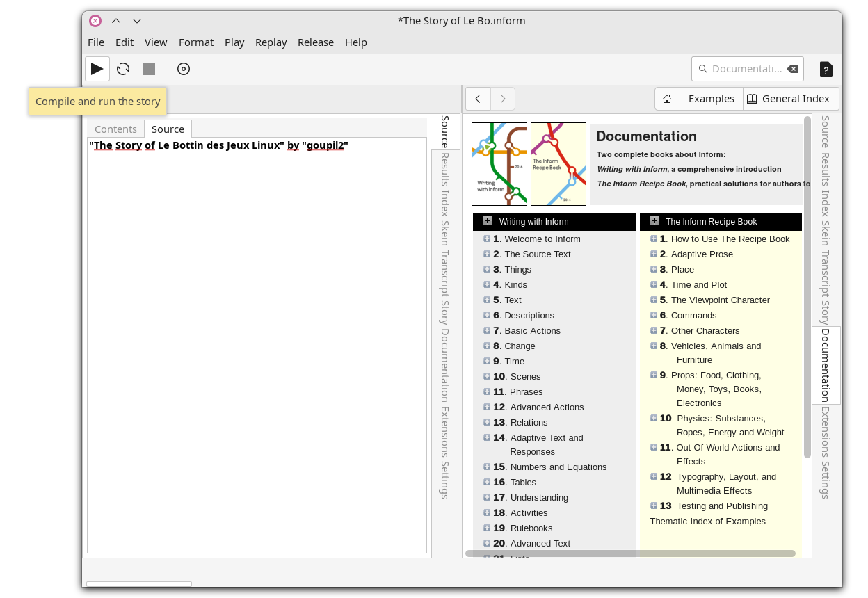Go back with the left arrow button
868x598 pixels.
coord(478,99)
